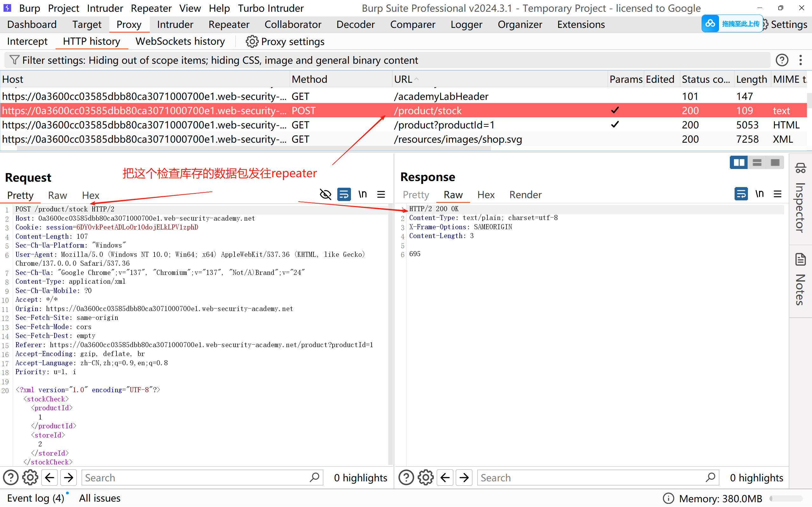Screen dimensions: 812x507
Task: Sort table by URL column header
Action: click(x=403, y=79)
